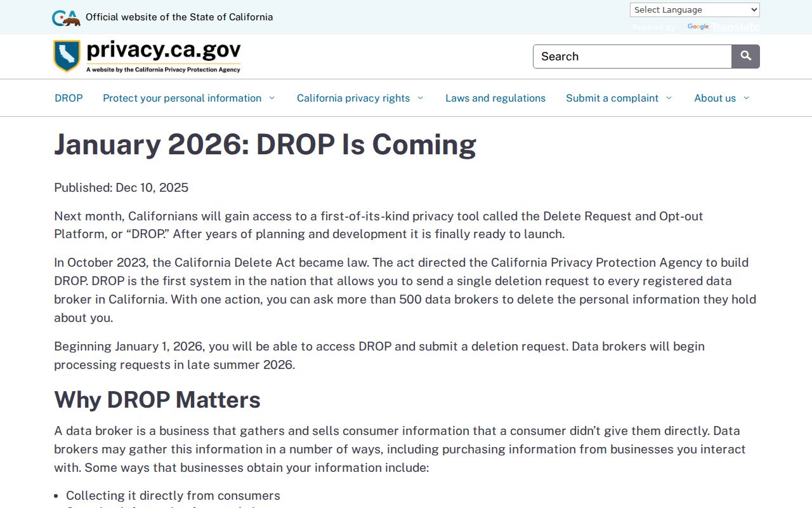Screen dimensions: 812x508
Task: Open the DROP menu item
Action: (x=69, y=98)
